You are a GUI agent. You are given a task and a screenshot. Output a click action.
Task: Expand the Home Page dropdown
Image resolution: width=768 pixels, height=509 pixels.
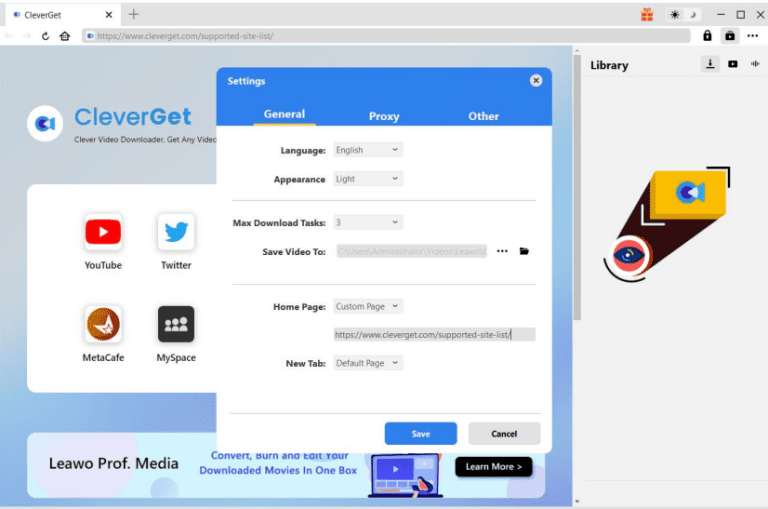pyautogui.click(x=367, y=306)
